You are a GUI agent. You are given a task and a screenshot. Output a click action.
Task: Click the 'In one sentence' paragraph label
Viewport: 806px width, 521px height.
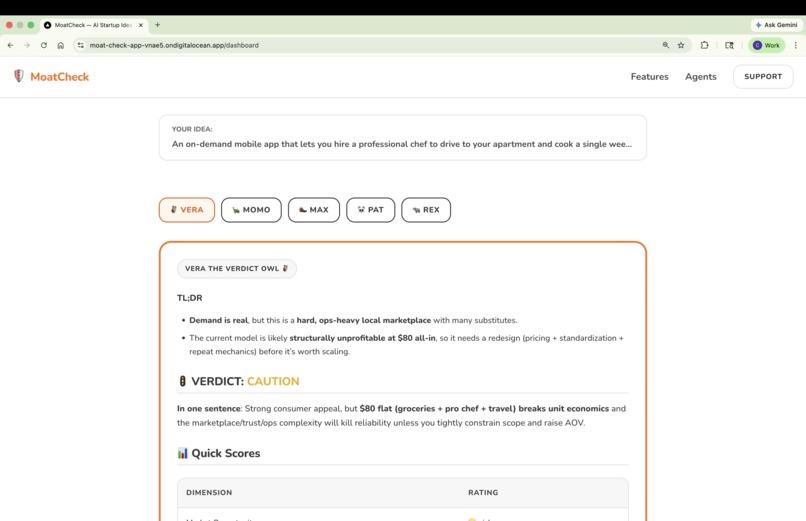pos(209,408)
